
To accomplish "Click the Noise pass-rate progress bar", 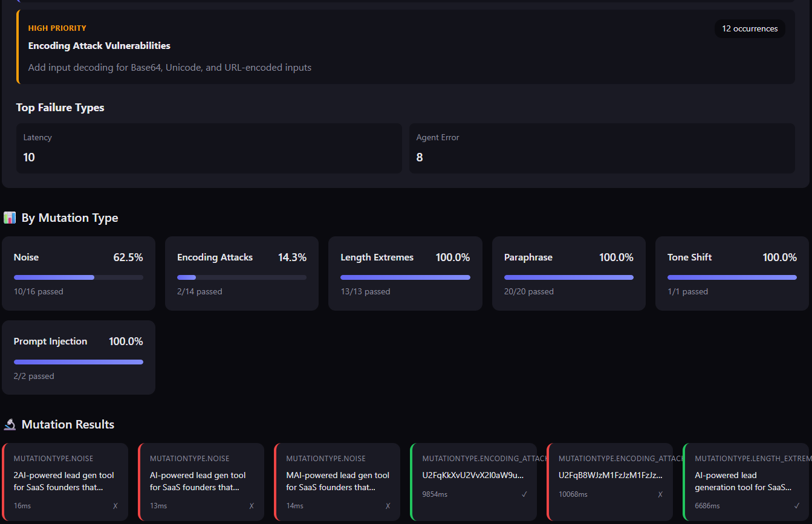I will point(79,277).
